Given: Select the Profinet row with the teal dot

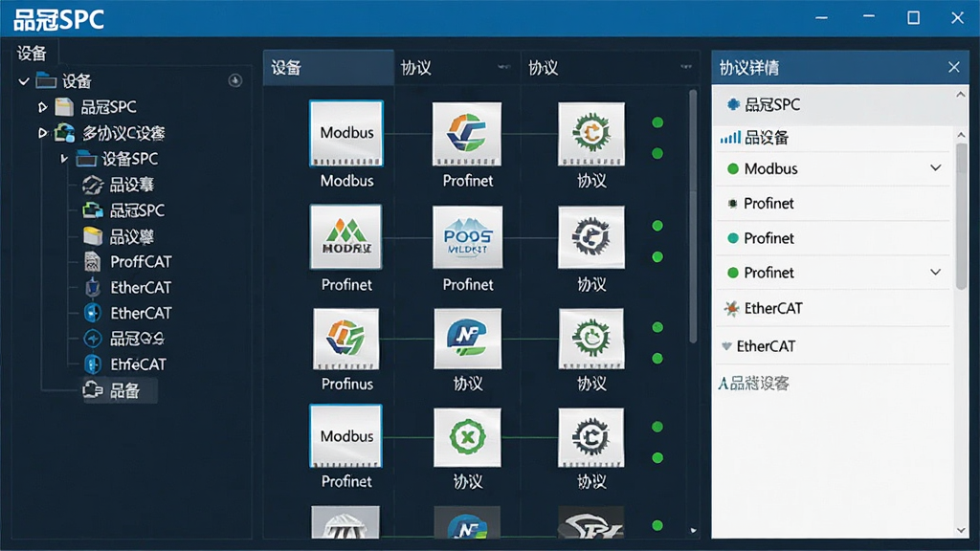Looking at the screenshot, I should [834, 238].
